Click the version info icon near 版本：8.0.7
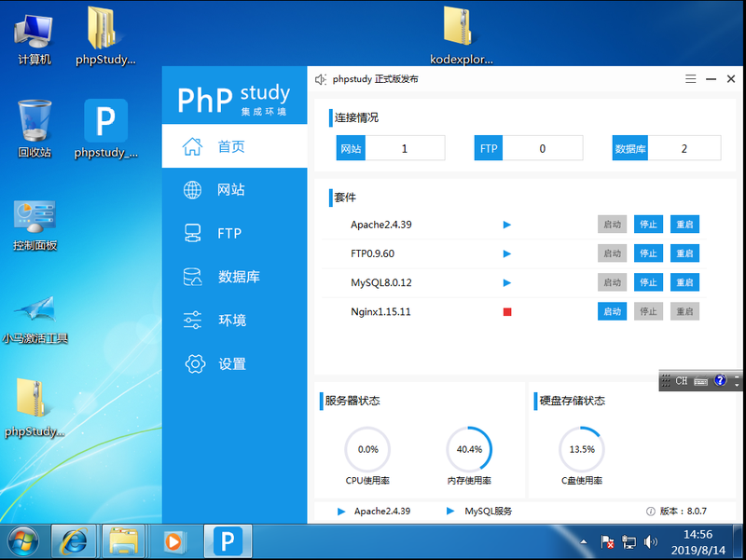Screen dimensions: 746x560 pyautogui.click(x=650, y=512)
